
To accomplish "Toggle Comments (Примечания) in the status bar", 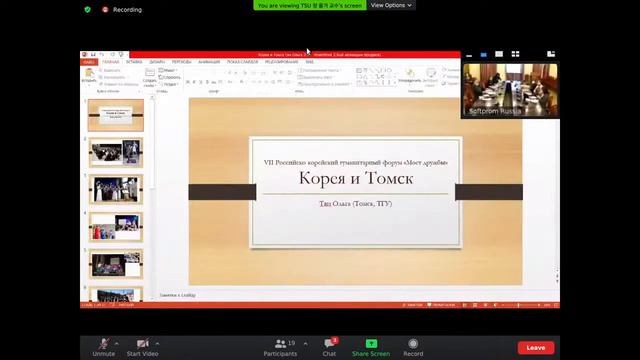I will click(x=441, y=305).
